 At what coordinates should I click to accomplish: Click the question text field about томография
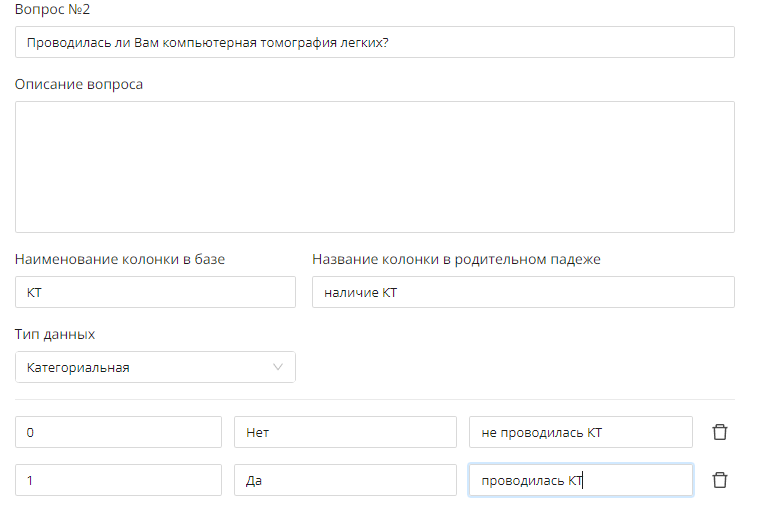tap(375, 42)
